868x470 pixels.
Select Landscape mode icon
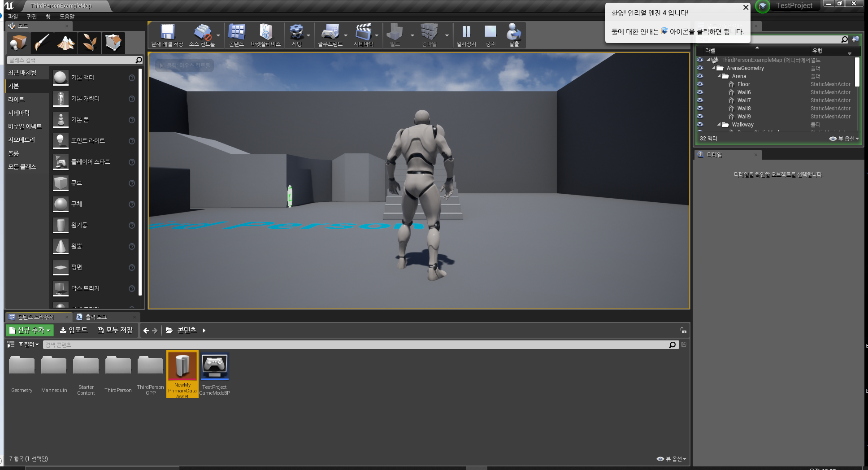click(x=66, y=43)
